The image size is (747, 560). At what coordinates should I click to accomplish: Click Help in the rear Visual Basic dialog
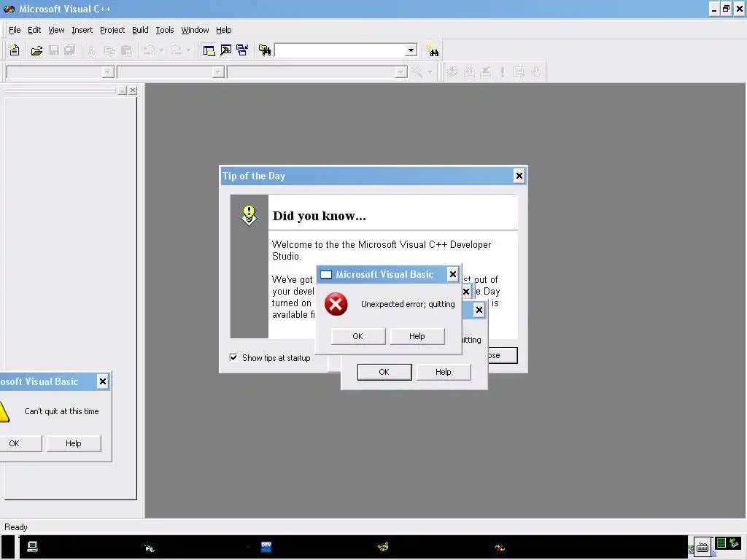coord(443,372)
